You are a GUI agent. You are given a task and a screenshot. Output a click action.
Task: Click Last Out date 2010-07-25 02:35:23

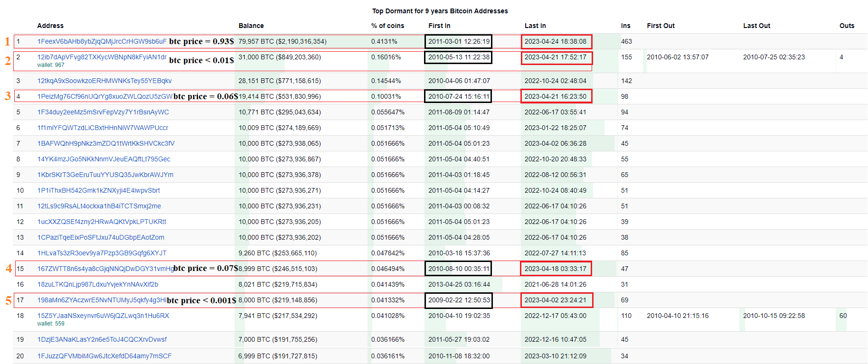tap(774, 57)
